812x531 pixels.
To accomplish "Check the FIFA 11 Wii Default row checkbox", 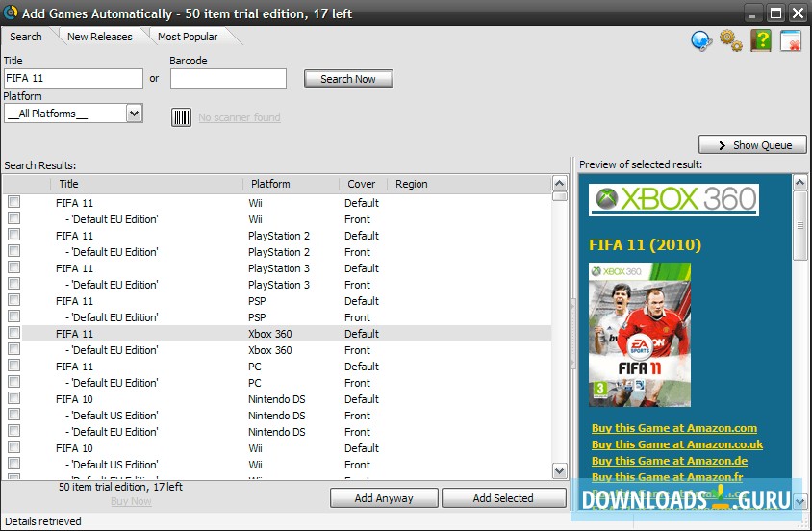I will (x=14, y=202).
